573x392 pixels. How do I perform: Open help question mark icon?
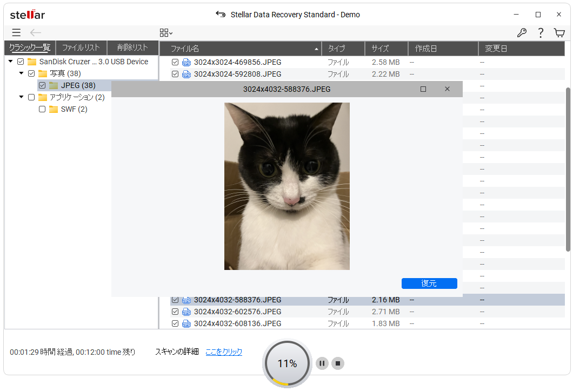click(x=540, y=33)
